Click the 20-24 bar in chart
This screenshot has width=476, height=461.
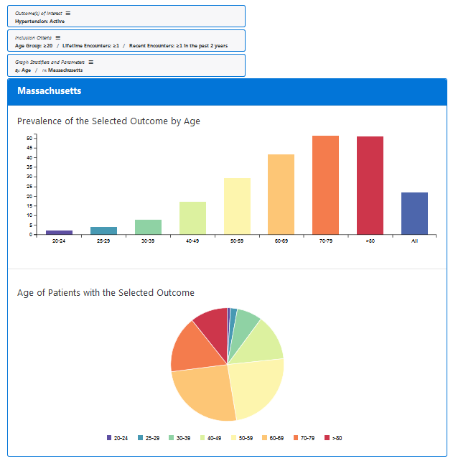pos(59,233)
